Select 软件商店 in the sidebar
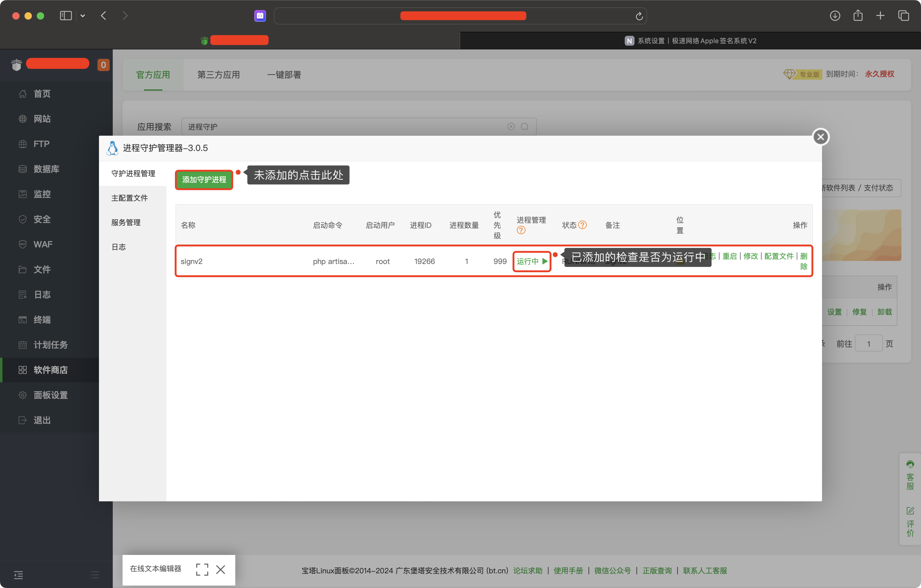 point(51,370)
